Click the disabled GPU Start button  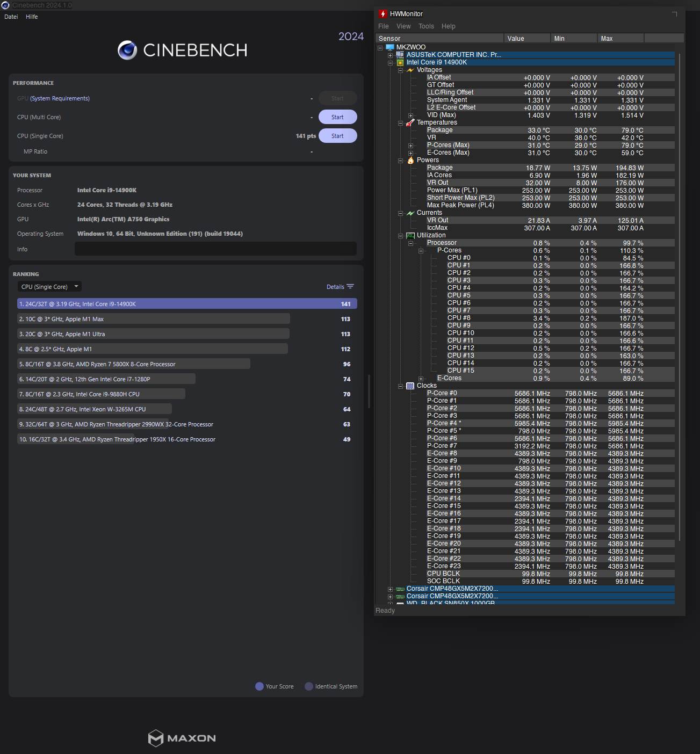[338, 98]
